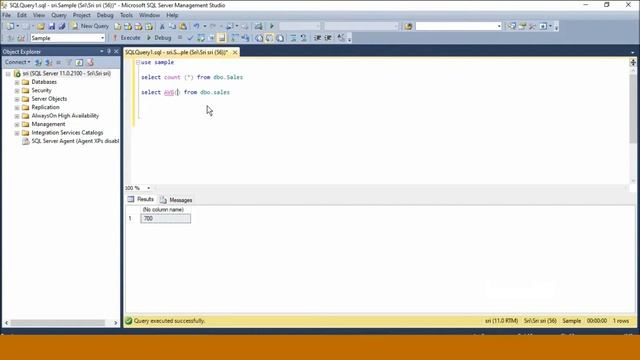Click Object Explorer connect plug icon
640x360 pixels.
38,62
